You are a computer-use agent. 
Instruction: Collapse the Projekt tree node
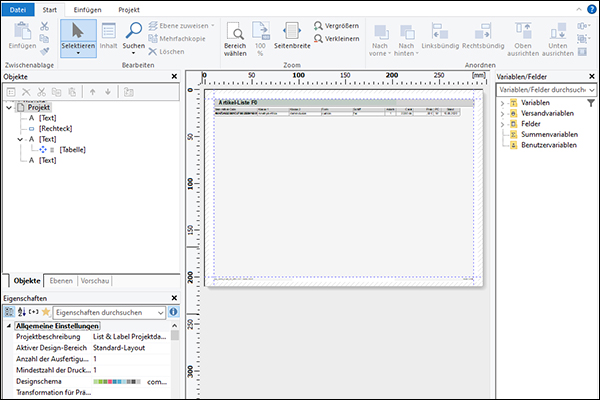coord(9,107)
